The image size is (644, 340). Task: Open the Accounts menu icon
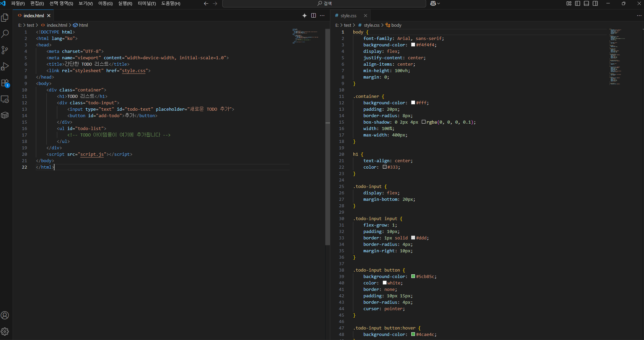[5, 315]
